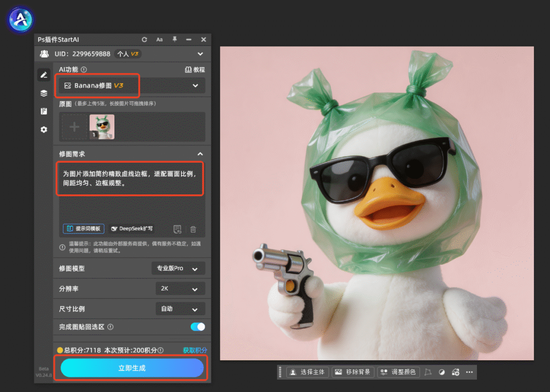The width and height of the screenshot is (550, 392).
Task: Click the 调整颜色 button
Action: point(399,372)
